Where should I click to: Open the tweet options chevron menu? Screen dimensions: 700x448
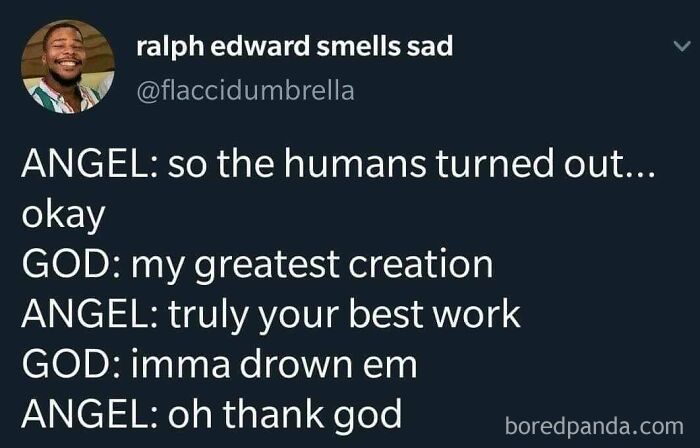pyautogui.click(x=681, y=47)
